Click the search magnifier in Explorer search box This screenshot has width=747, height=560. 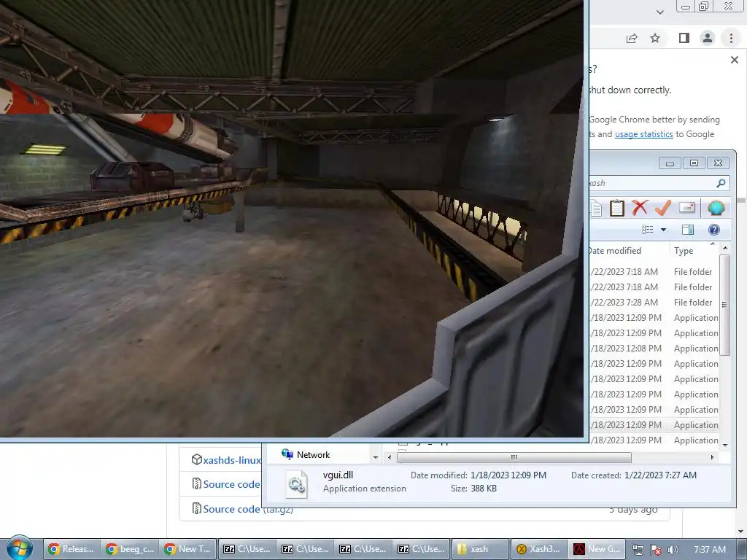[721, 183]
